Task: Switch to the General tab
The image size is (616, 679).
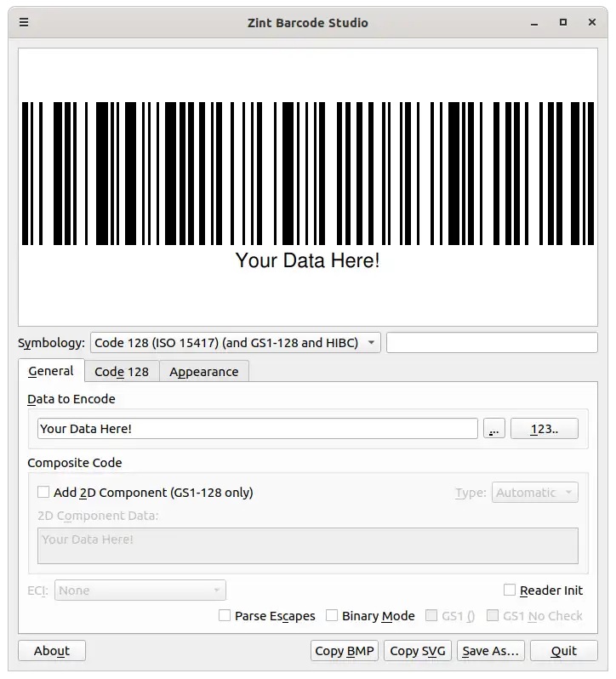Action: click(51, 371)
